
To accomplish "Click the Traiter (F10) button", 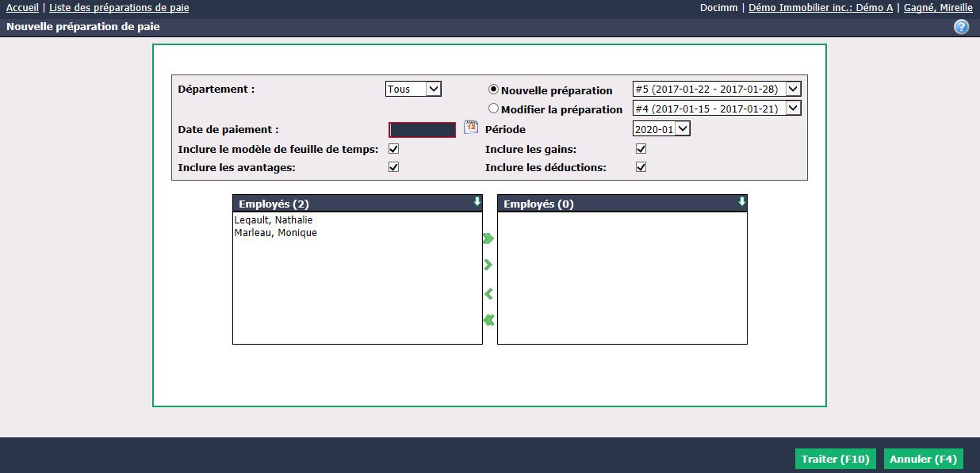I will pyautogui.click(x=836, y=460).
